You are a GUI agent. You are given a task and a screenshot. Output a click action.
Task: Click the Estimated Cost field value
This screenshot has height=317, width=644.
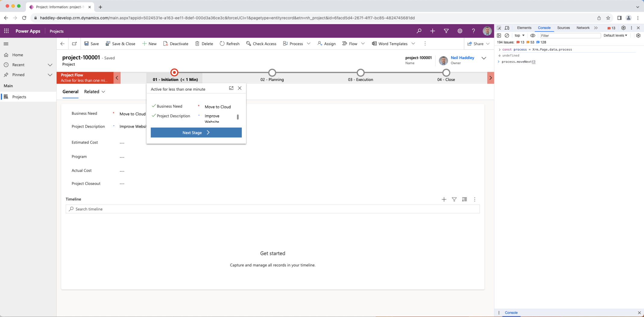122,143
